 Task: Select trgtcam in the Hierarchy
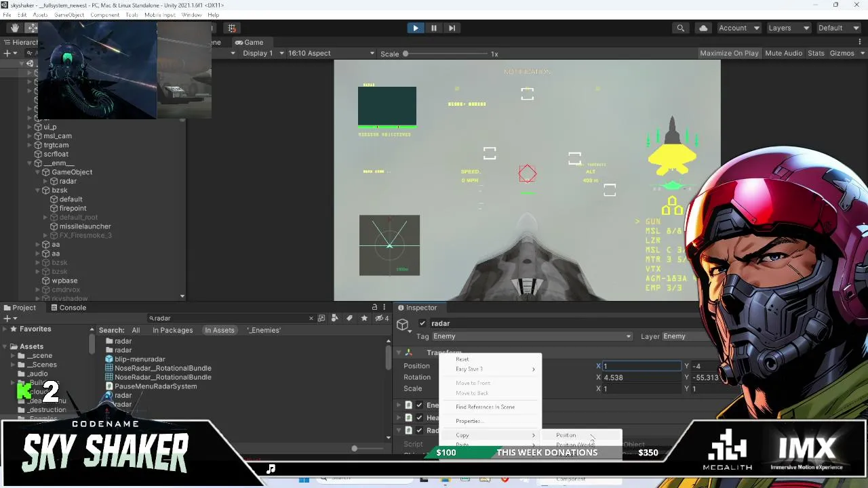[x=56, y=145]
